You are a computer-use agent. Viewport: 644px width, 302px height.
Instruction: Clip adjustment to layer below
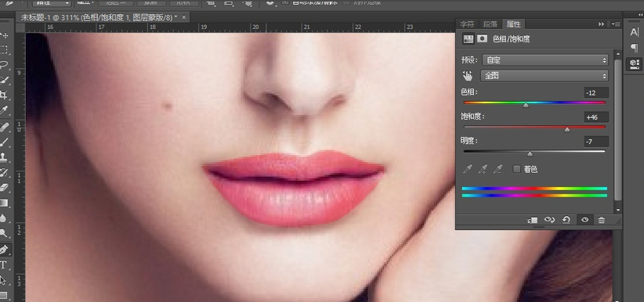[x=532, y=221]
